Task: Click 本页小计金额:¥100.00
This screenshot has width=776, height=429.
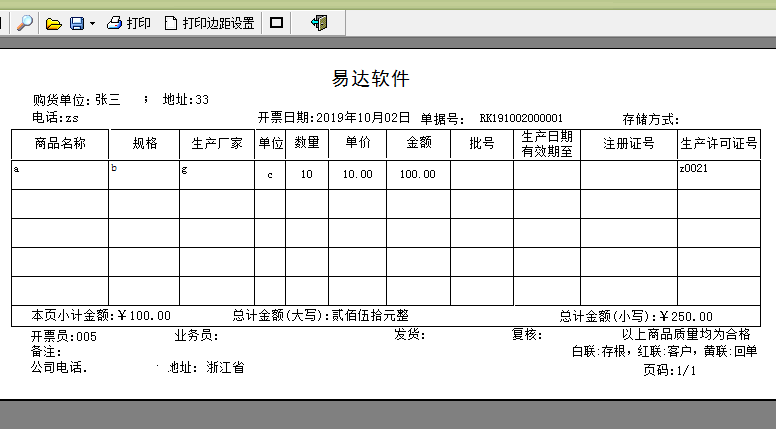Action: click(x=101, y=316)
